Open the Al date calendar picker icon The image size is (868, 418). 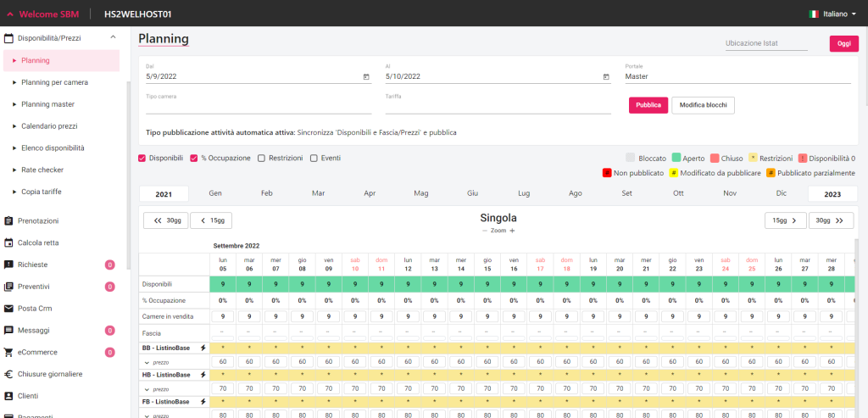606,77
